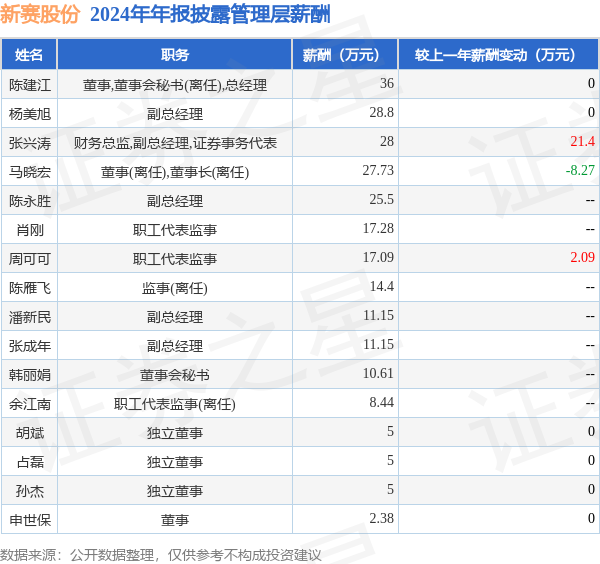This screenshot has height=564, width=600.
Task: Click the salary value 25.5
Action: 382,199
